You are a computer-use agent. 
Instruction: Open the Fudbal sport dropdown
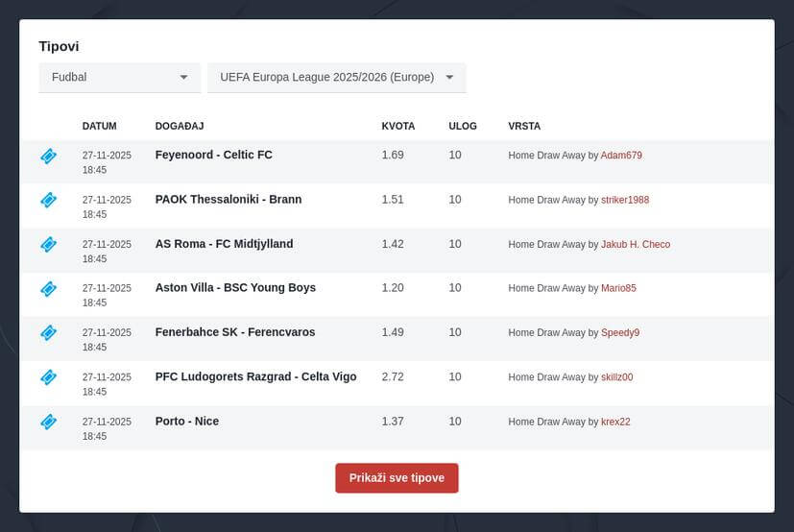pyautogui.click(x=119, y=77)
